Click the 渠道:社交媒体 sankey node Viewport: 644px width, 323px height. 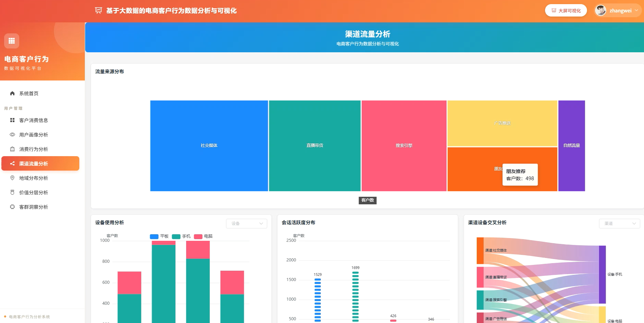(x=480, y=250)
